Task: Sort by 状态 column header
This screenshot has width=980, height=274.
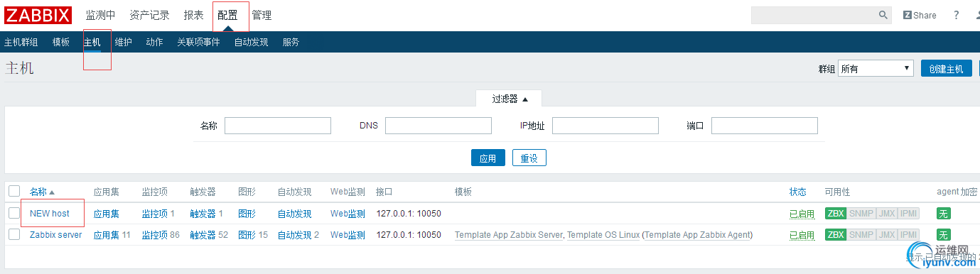Action: click(x=798, y=192)
